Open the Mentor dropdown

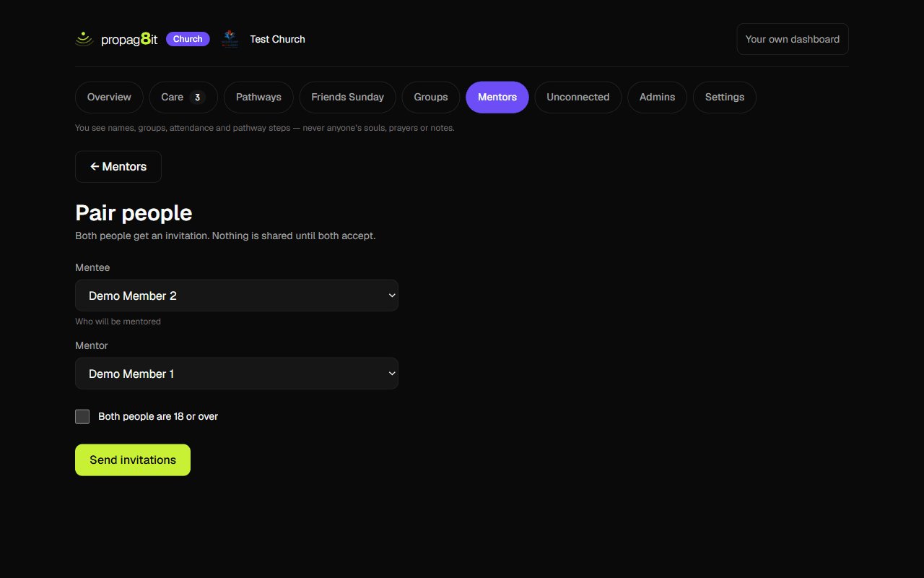coord(237,374)
